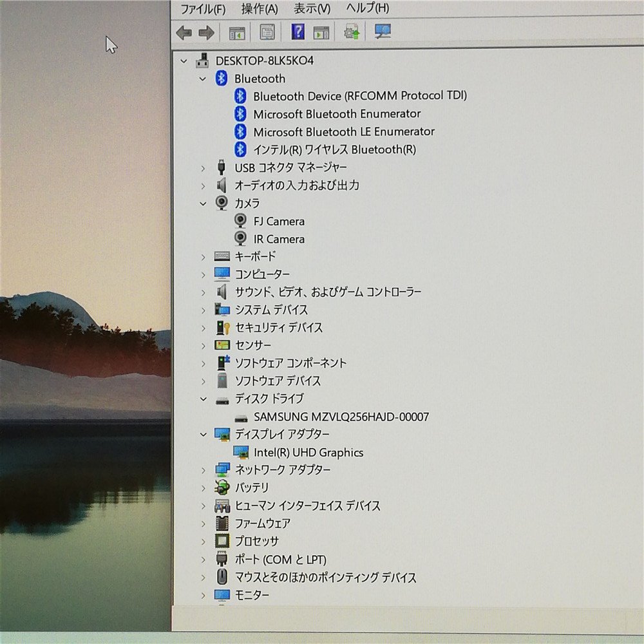Select SAMSUNG MZVLQ256HAJD-00007 disk drive

click(x=341, y=417)
